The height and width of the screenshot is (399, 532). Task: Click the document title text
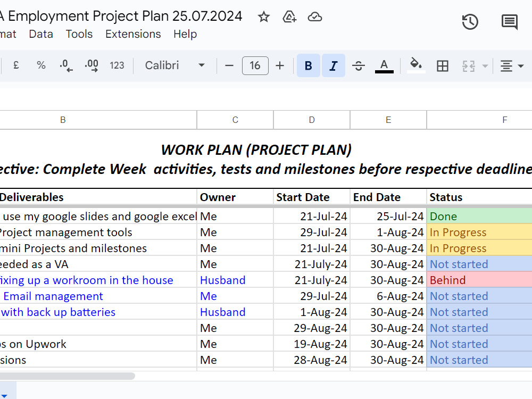point(121,16)
